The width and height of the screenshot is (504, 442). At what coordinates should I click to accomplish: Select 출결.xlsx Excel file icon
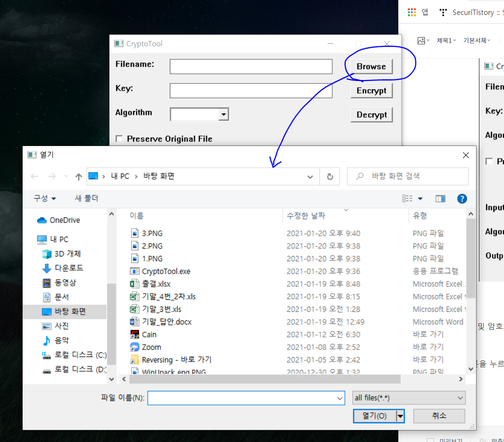(x=135, y=284)
